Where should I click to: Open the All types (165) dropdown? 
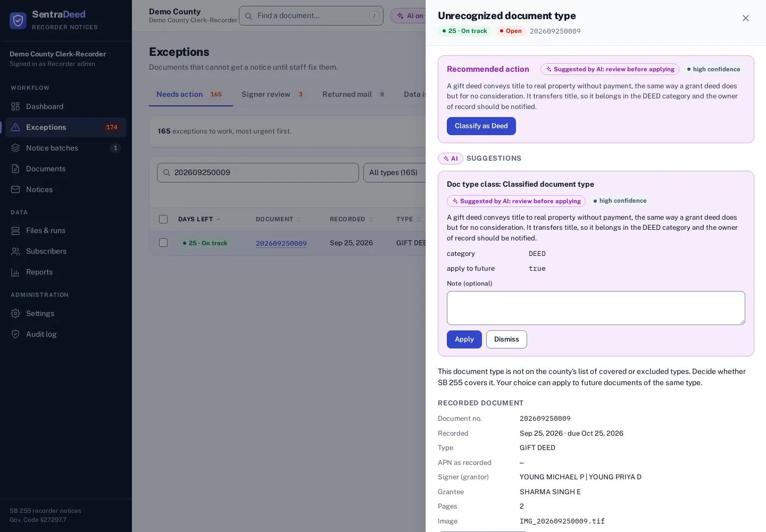(x=394, y=172)
